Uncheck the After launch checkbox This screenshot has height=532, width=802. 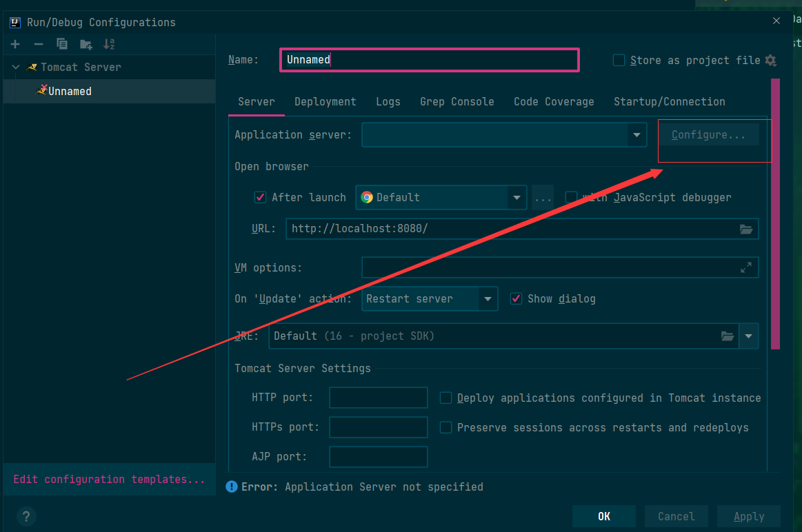click(261, 197)
